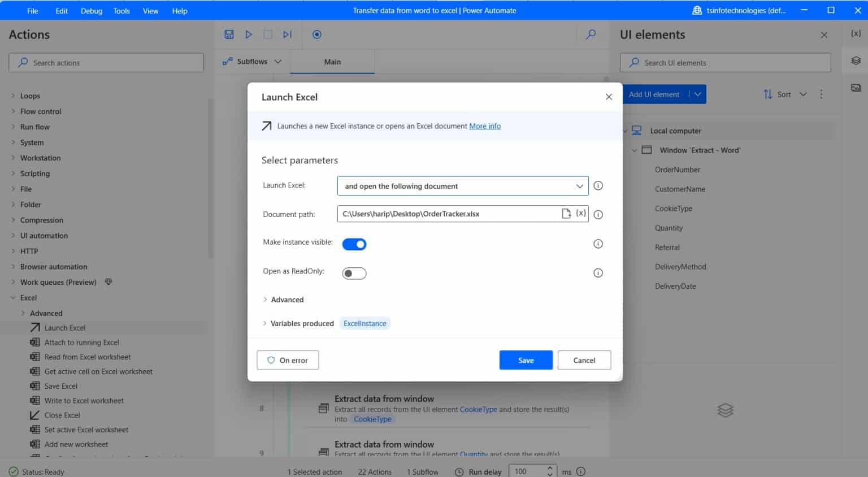This screenshot has width=868, height=477.
Task: Save the Launch Excel action
Action: [526, 360]
